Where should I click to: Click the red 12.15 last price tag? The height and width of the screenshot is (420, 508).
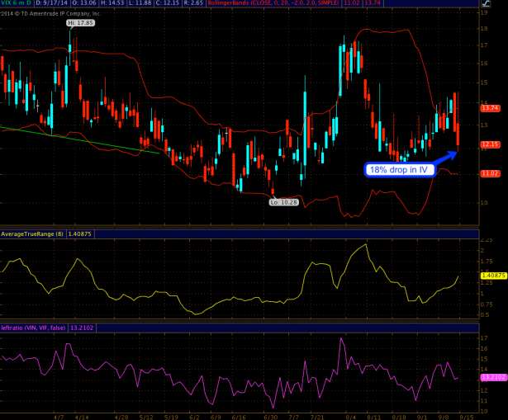pyautogui.click(x=490, y=144)
